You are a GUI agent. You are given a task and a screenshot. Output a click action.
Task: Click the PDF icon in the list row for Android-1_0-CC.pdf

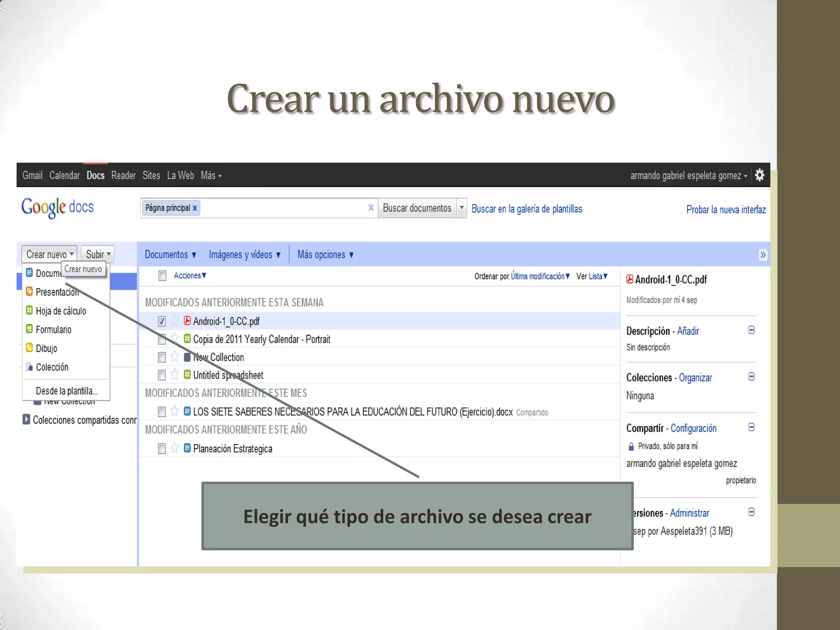187,320
